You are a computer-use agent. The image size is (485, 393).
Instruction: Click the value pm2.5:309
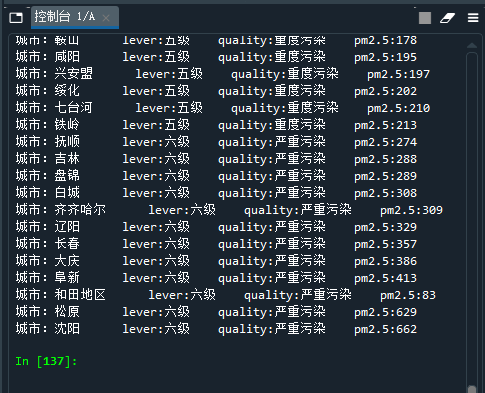[411, 210]
